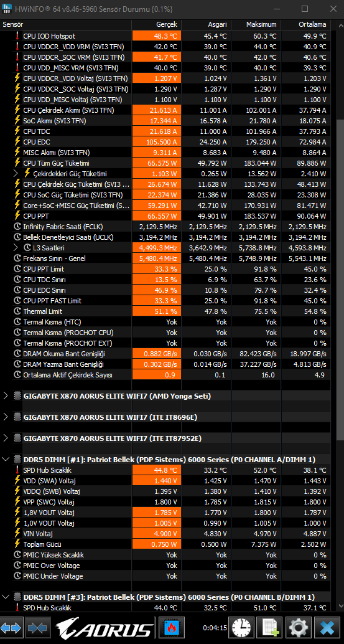Expand Çekirdekleri Güç Tüketimi subrows
Viewport: 344px width, 644px height.
16,173
